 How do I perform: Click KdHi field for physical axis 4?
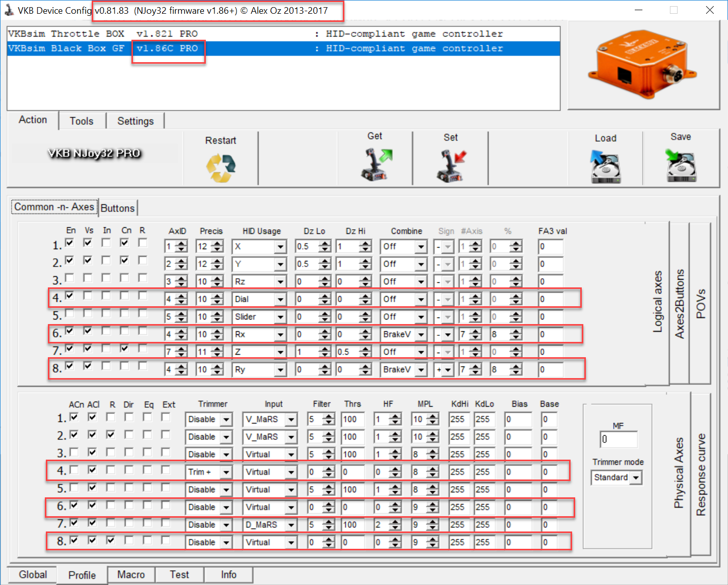(x=460, y=472)
